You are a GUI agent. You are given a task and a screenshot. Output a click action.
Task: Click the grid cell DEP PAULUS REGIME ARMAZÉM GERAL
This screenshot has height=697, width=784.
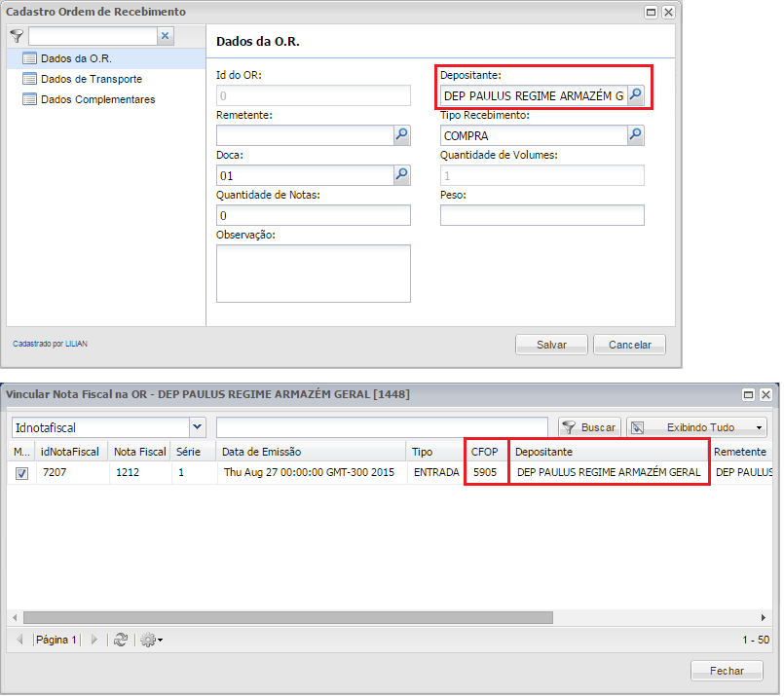click(x=609, y=472)
